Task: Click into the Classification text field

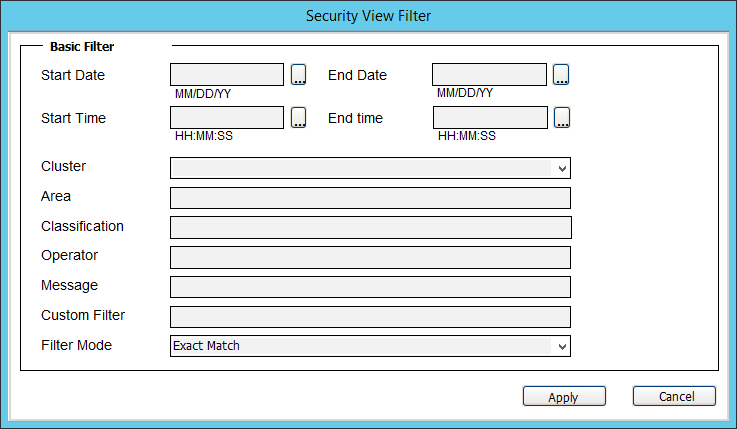Action: point(371,227)
